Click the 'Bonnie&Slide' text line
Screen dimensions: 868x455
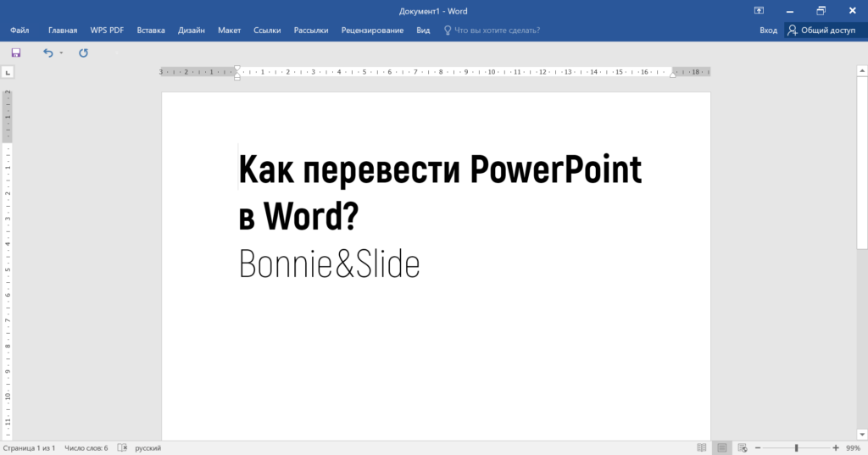[330, 264]
